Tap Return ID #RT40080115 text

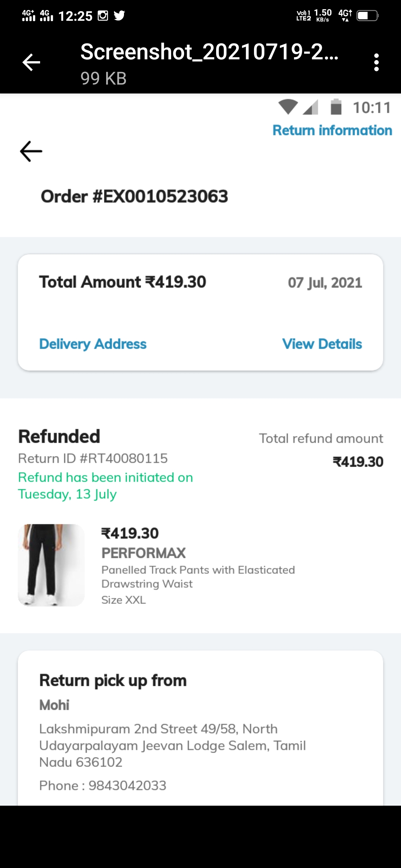(93, 458)
